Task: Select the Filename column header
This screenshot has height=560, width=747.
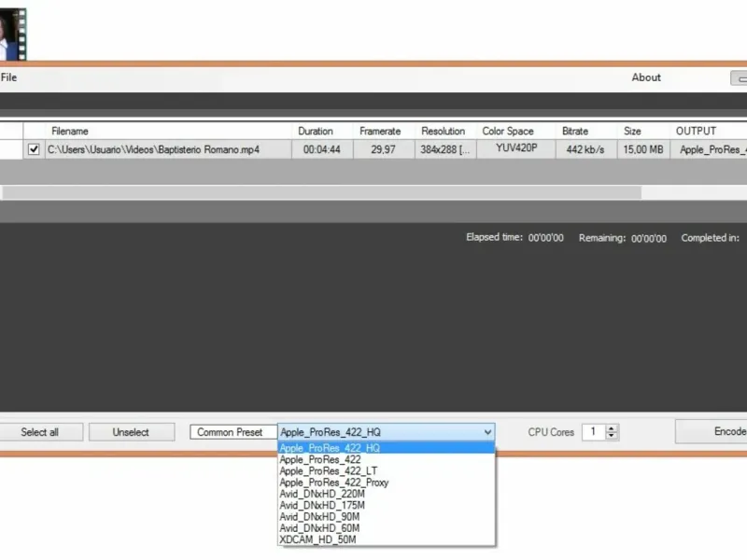Action: click(x=168, y=131)
